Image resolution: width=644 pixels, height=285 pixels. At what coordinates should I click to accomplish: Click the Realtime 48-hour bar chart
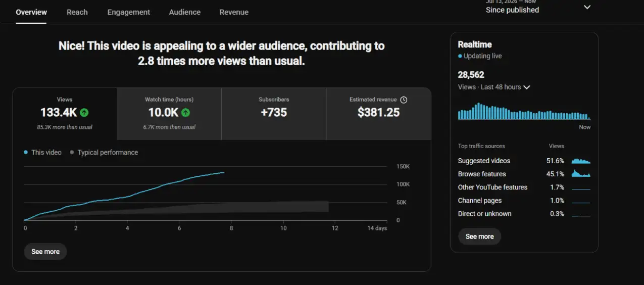point(524,111)
